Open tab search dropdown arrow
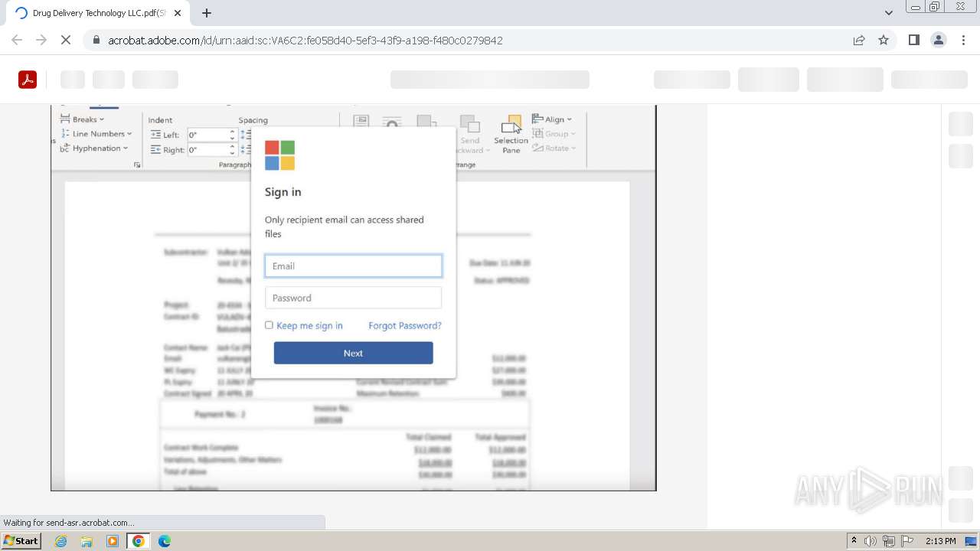 pos(889,13)
